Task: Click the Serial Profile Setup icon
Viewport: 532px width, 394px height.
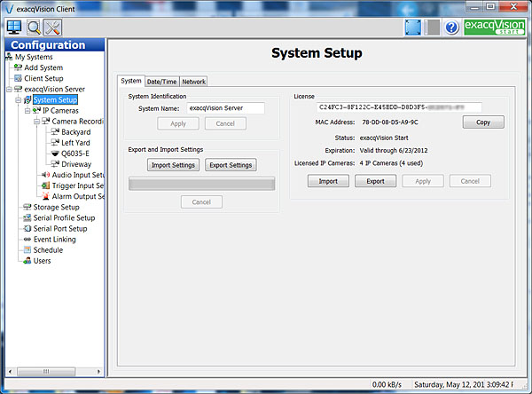Action: (27, 217)
